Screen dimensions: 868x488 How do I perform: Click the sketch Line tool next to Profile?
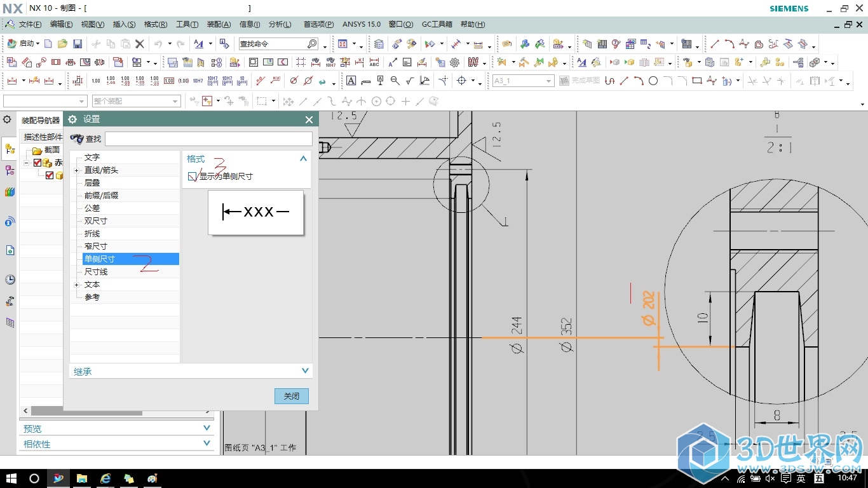624,81
